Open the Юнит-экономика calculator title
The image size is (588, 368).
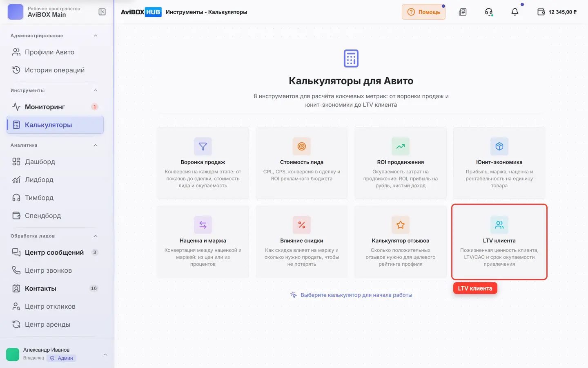click(499, 162)
